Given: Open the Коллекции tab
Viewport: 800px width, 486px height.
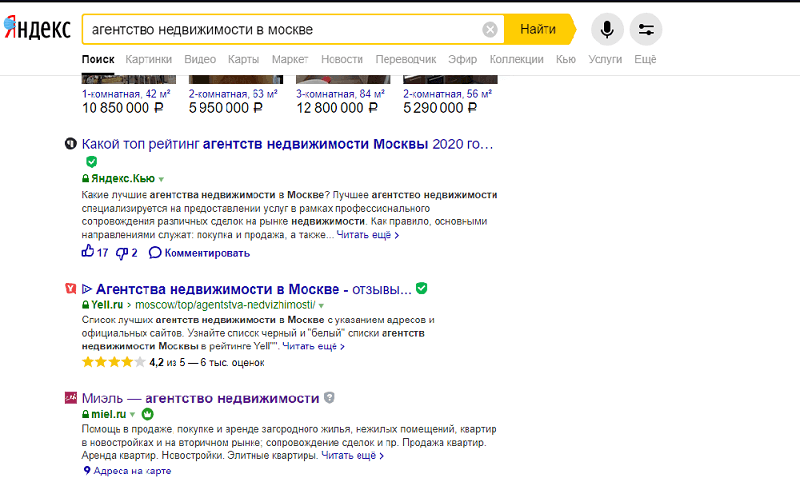Looking at the screenshot, I should (516, 59).
